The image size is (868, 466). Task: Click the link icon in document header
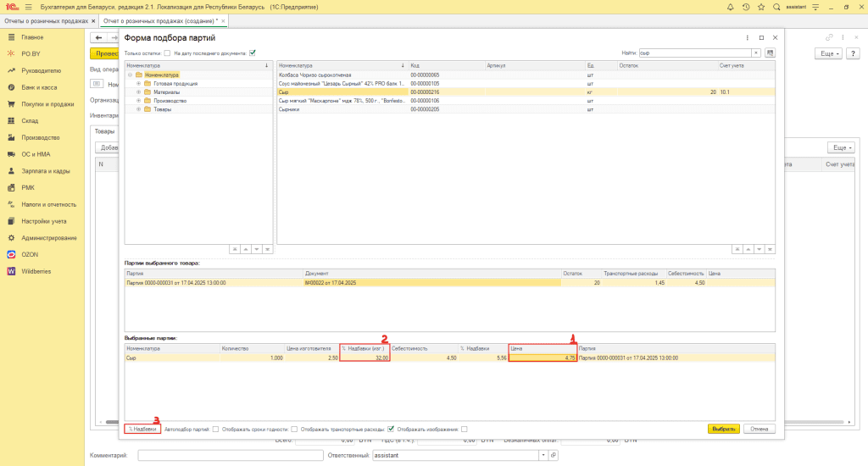tap(829, 37)
